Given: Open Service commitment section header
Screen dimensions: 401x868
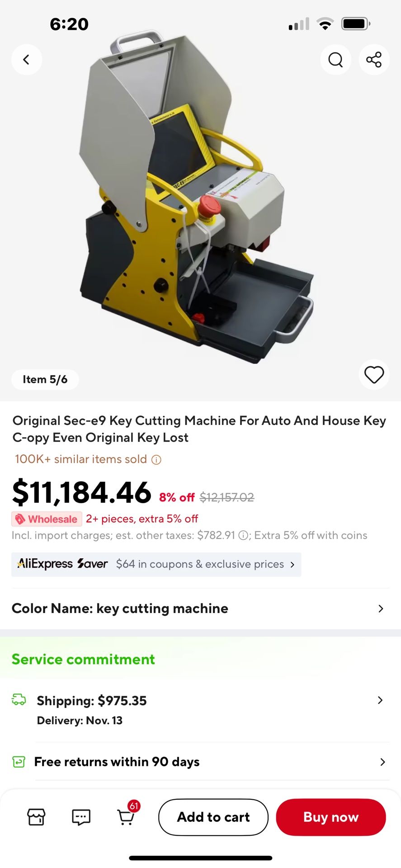Looking at the screenshot, I should (x=83, y=659).
